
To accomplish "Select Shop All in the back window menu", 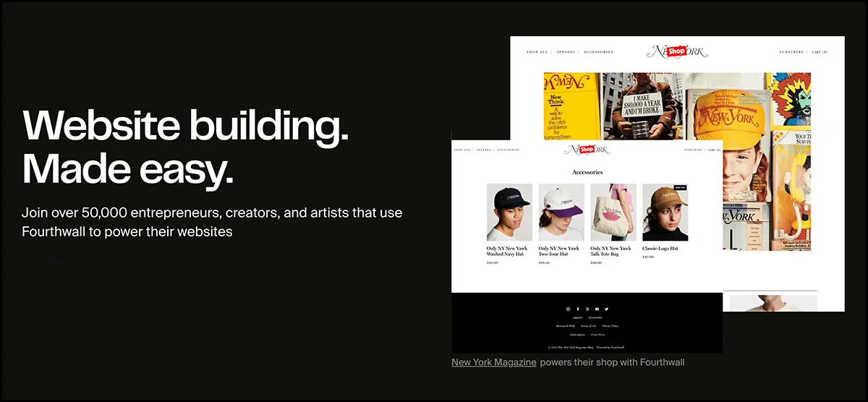I will click(537, 52).
